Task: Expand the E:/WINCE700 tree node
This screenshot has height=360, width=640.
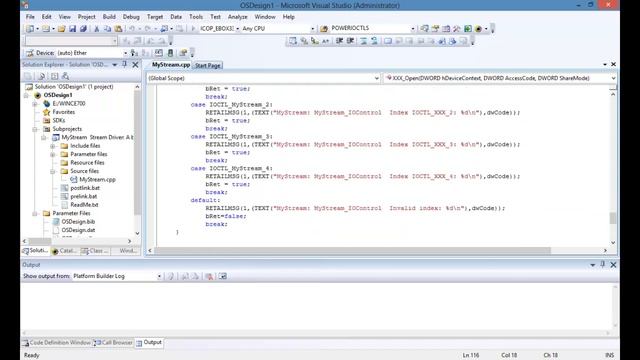Action: [35, 104]
